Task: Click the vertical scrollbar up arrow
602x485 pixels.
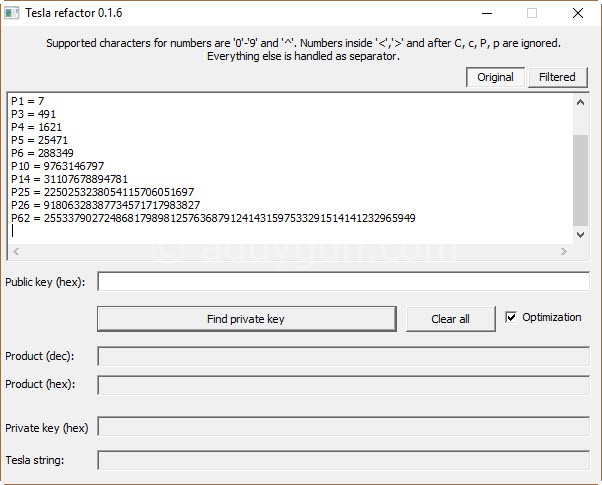Action: click(580, 102)
